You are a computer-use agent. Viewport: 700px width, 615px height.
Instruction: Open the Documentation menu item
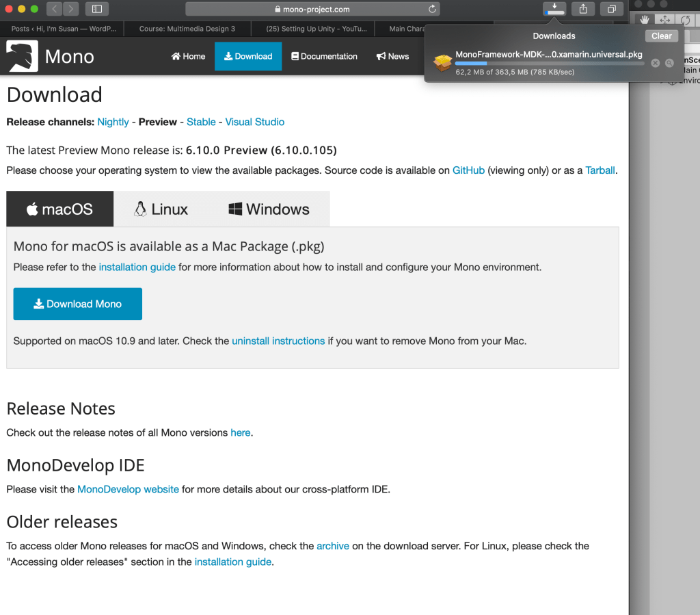coord(324,57)
